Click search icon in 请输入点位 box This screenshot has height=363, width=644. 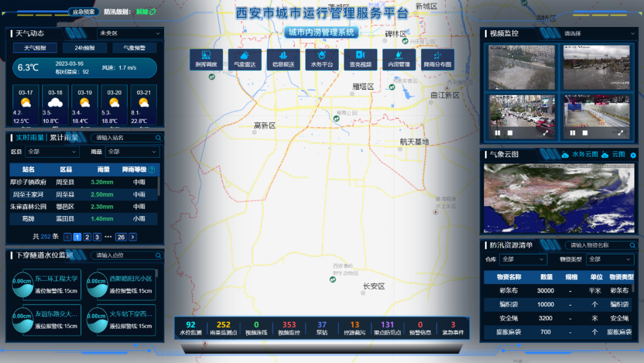[x=158, y=256]
